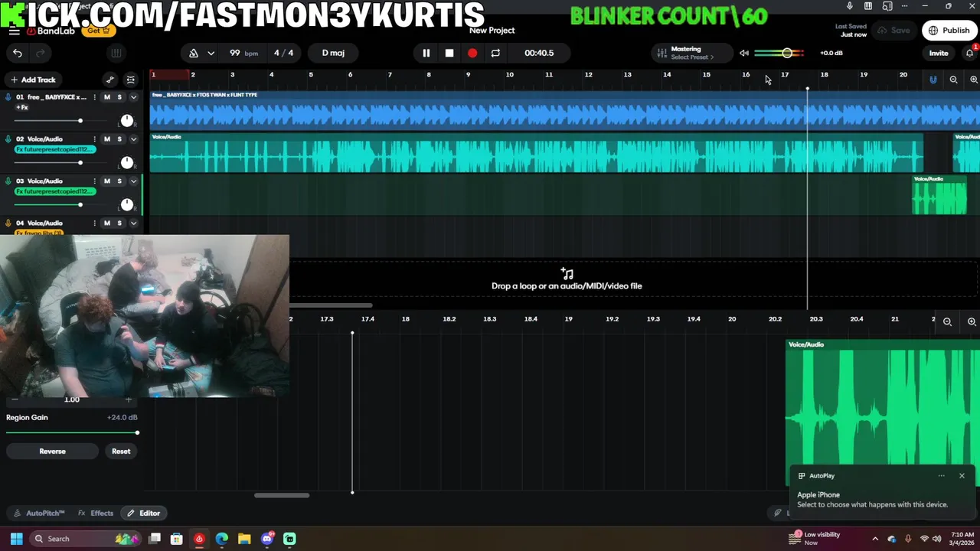This screenshot has width=980, height=551.
Task: Open track 02 Fx futurepreset chip
Action: 56,149
